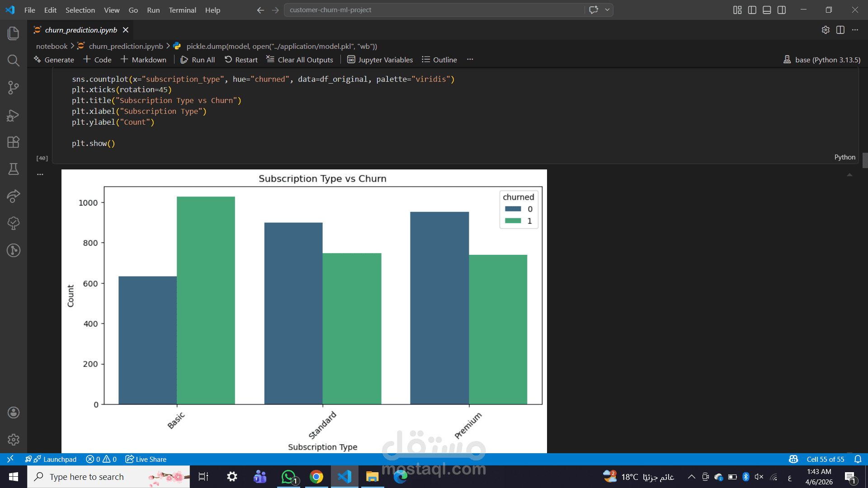868x488 pixels.
Task: Toggle the primary side bar layout button
Action: point(752,10)
